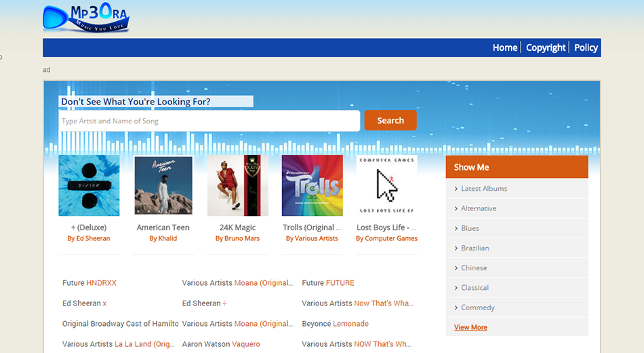Click the chevron beside Alternative
The height and width of the screenshot is (353, 644).
(x=456, y=208)
